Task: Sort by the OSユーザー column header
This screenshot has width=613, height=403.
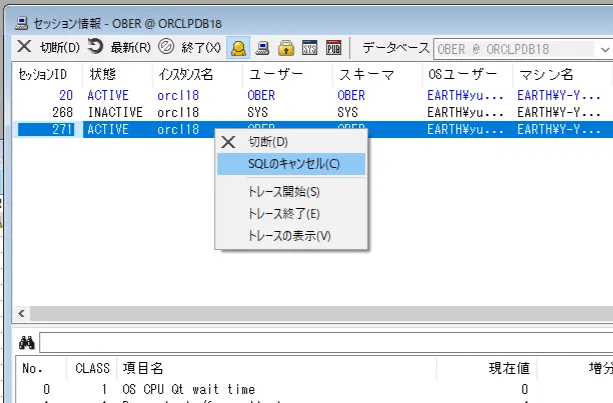Action: [x=467, y=74]
